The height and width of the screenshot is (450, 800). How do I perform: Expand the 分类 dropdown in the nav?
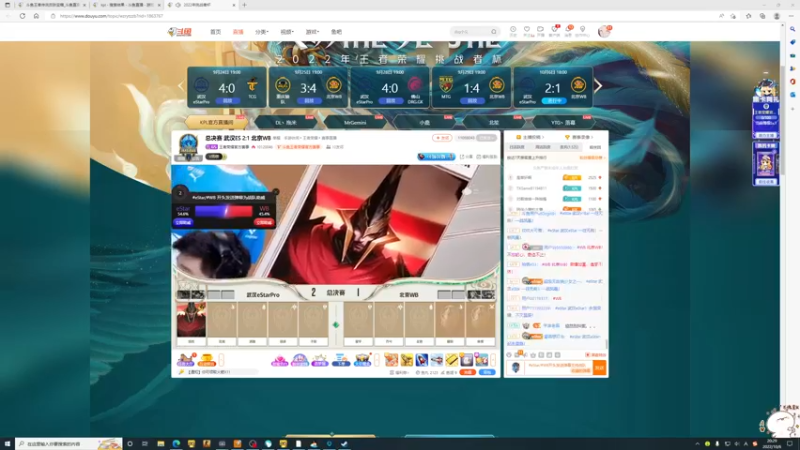[x=262, y=32]
